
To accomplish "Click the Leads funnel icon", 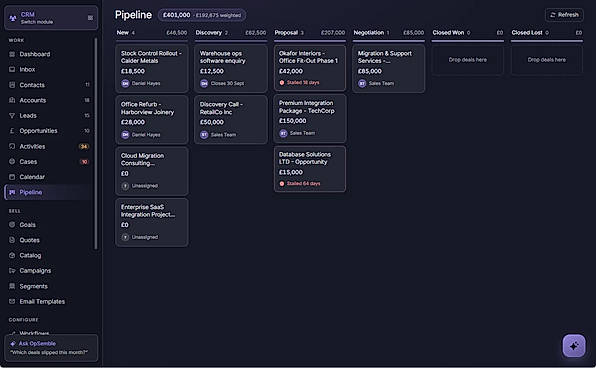I will coord(12,116).
